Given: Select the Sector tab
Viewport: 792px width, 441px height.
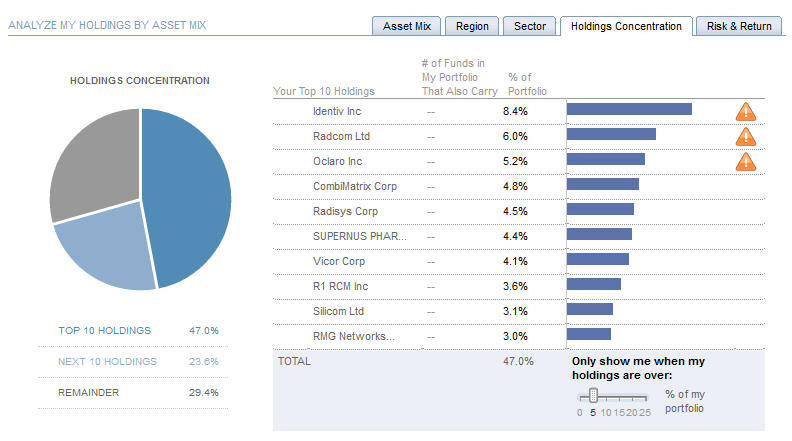Looking at the screenshot, I should (x=529, y=26).
